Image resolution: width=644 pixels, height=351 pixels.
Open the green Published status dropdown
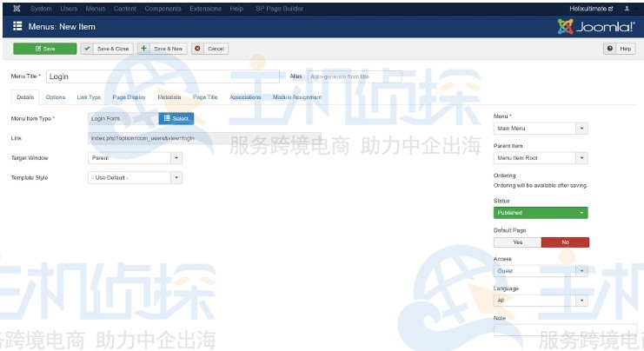click(x=541, y=213)
